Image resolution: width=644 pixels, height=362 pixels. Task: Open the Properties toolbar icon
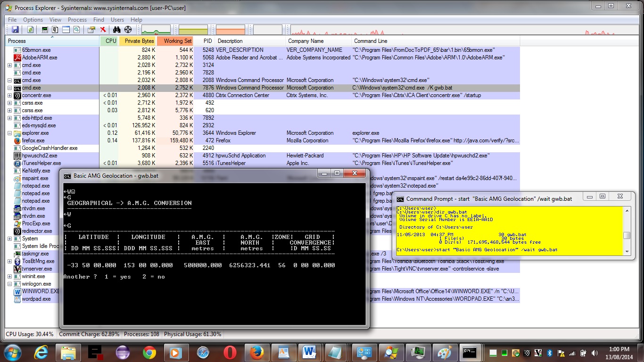(91, 30)
